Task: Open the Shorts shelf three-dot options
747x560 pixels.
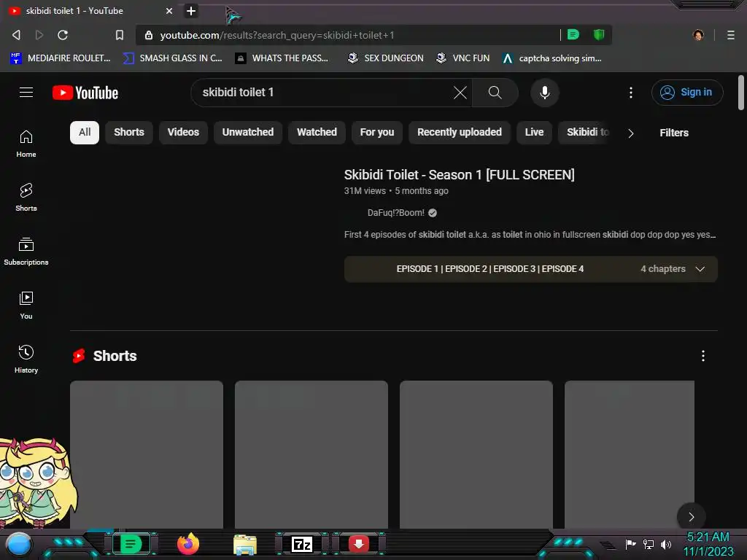Action: (703, 356)
